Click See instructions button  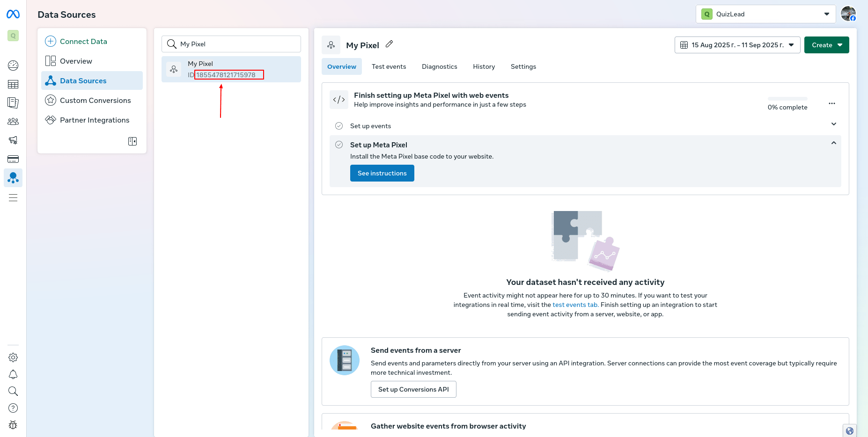382,173
